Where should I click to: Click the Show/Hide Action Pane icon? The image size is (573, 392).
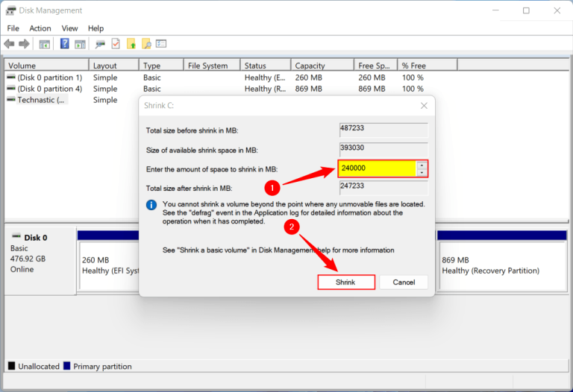[79, 44]
